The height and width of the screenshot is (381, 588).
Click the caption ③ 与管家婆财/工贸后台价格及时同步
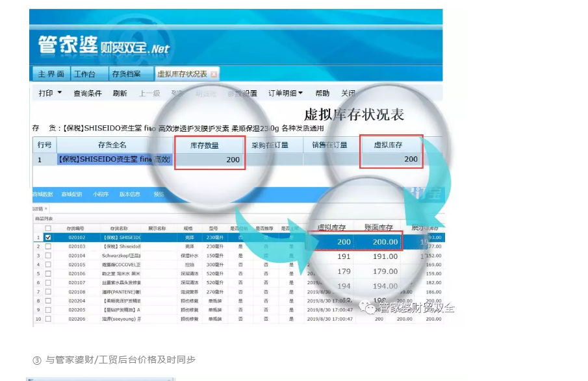click(114, 360)
